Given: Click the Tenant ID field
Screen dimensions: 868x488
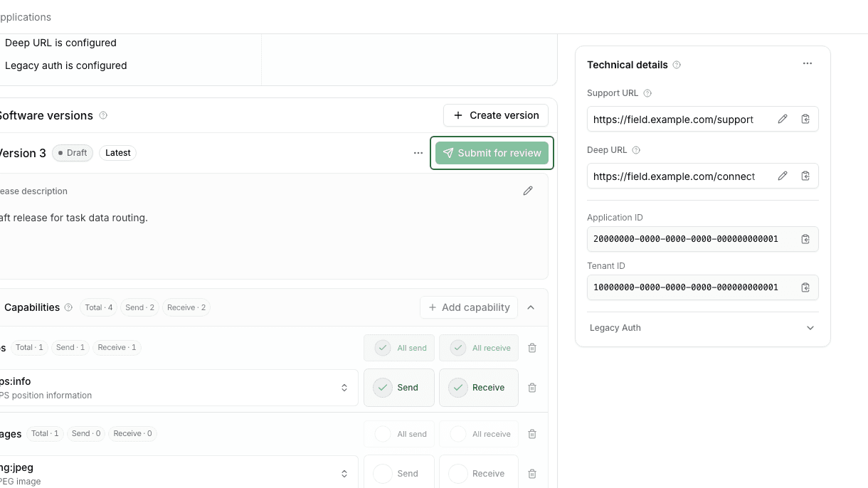Looking at the screenshot, I should click(x=703, y=287).
